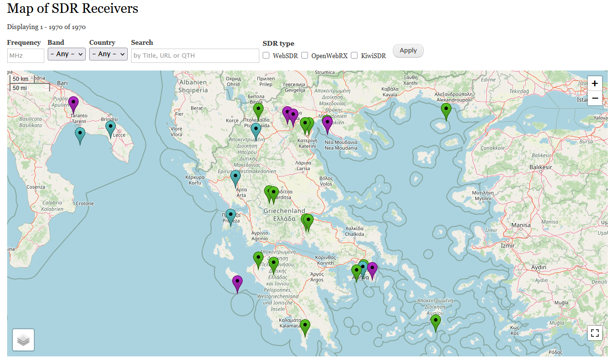Enable the WebSDR type checkbox
614x364 pixels.
coord(266,55)
